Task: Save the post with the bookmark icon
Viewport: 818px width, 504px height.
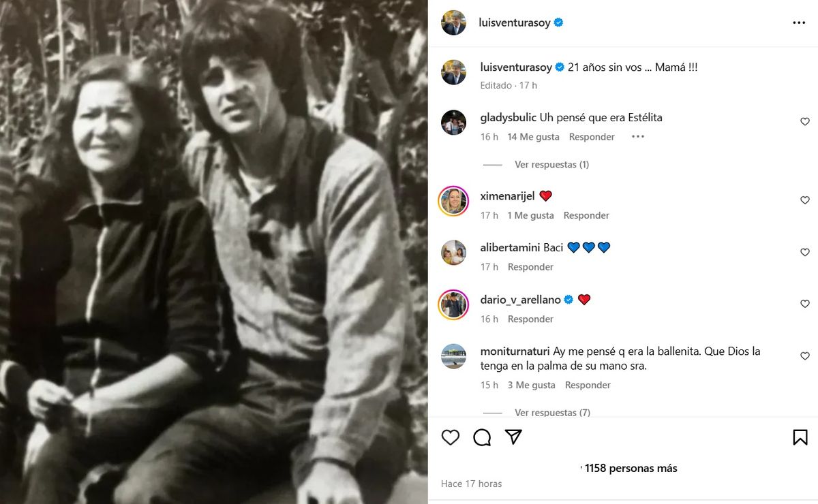Action: click(800, 437)
